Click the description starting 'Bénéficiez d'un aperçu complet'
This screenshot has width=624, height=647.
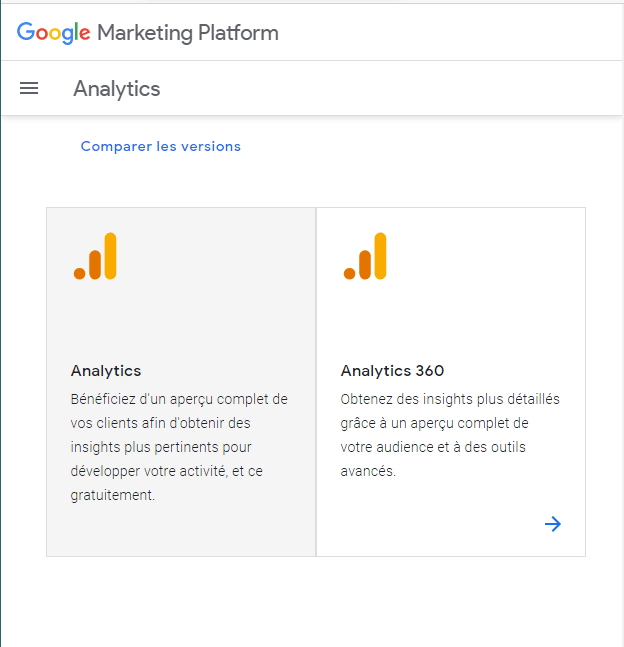coord(179,447)
